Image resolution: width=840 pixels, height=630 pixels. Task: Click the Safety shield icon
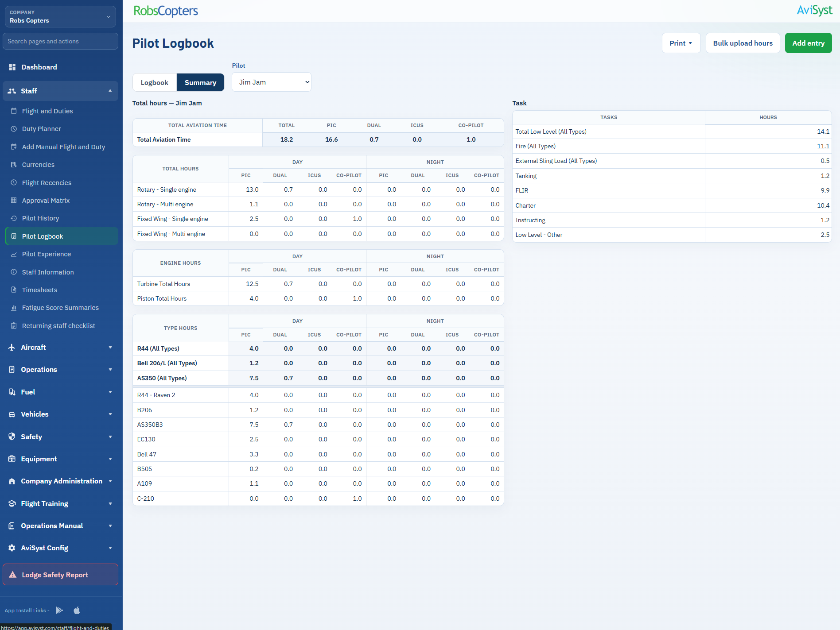coord(12,437)
